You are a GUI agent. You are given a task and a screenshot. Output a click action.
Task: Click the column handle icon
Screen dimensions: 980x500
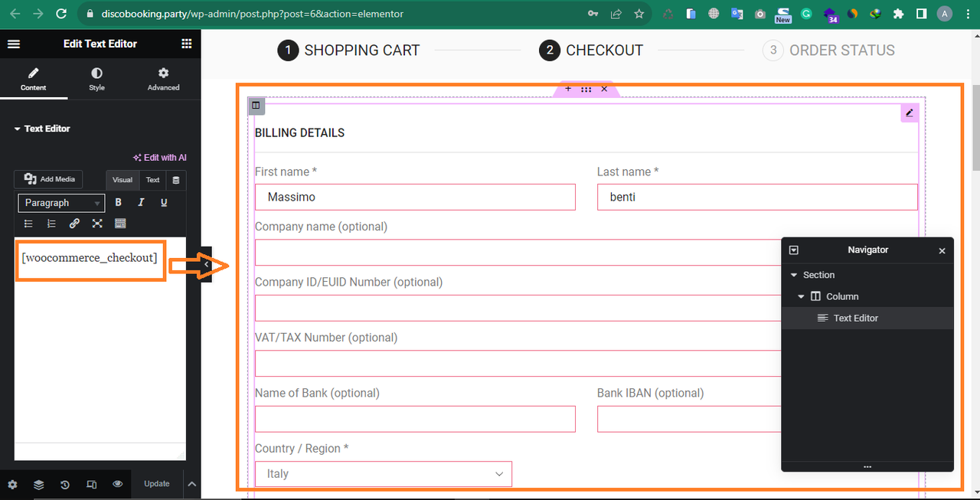[x=256, y=106]
